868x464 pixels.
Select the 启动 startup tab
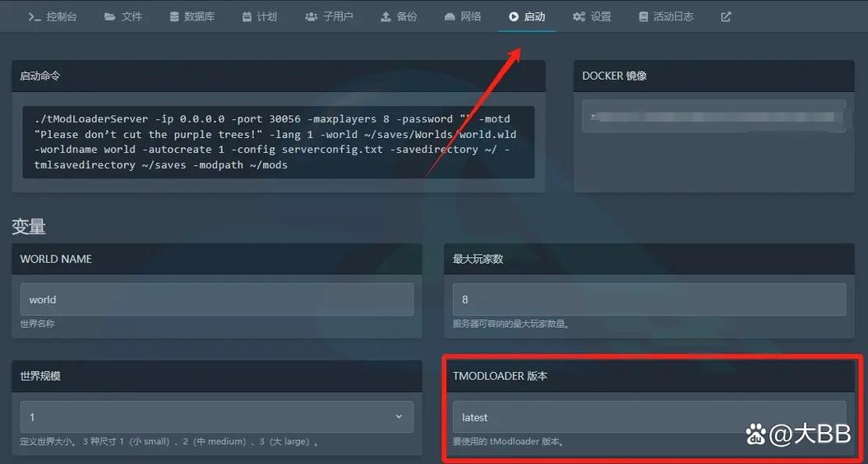point(527,16)
